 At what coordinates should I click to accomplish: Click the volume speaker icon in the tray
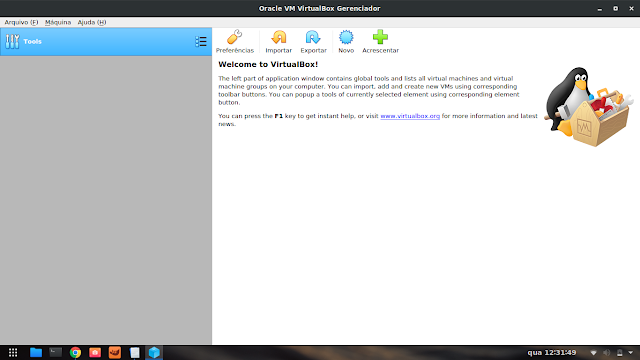tap(607, 352)
